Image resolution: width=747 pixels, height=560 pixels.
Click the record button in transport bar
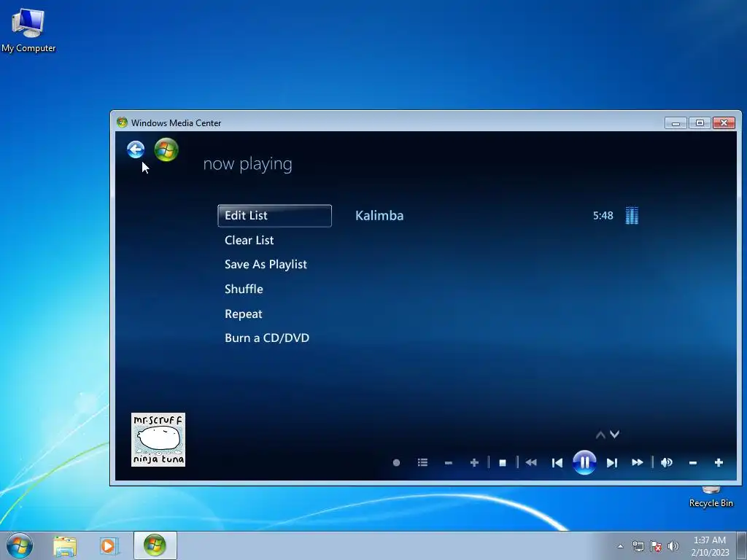click(396, 462)
